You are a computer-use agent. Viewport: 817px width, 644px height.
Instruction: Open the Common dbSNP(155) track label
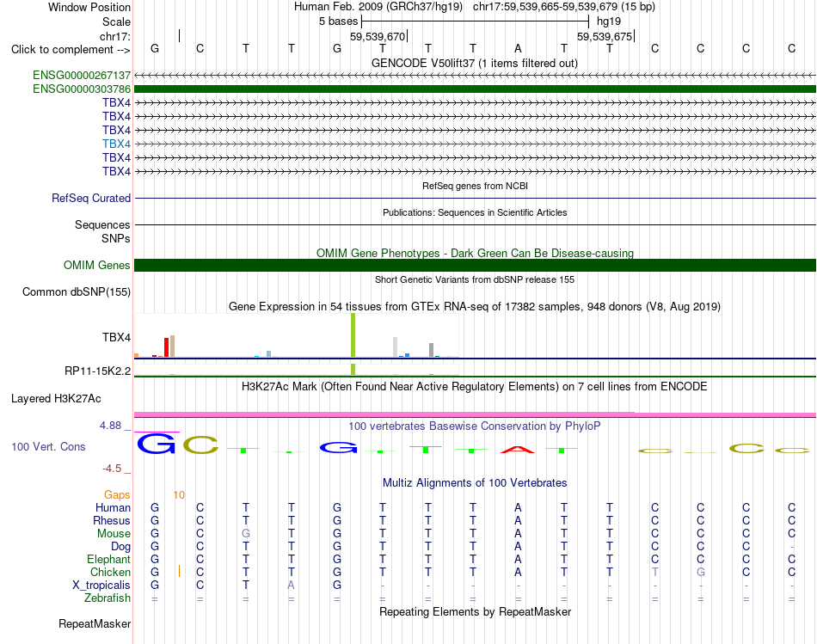[x=76, y=291]
